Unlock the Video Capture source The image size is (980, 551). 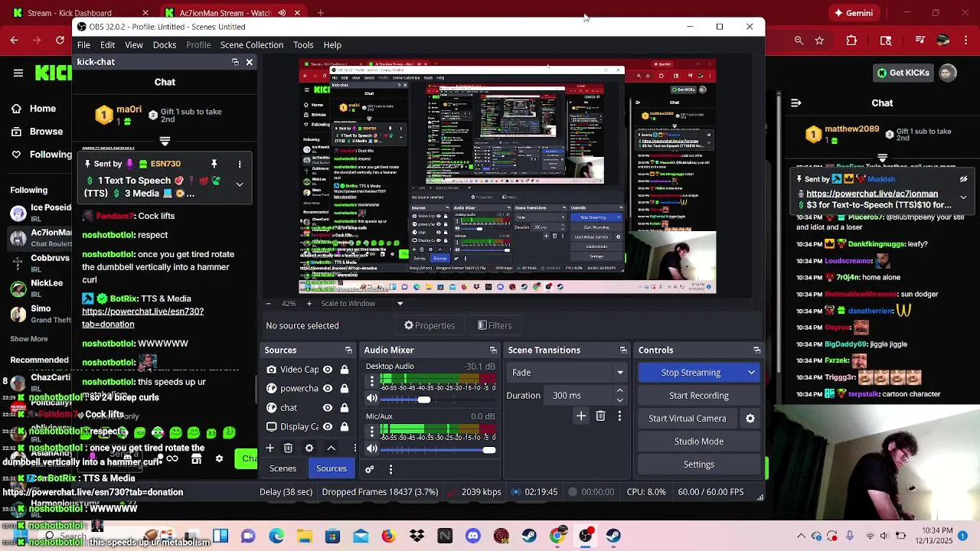coord(345,370)
